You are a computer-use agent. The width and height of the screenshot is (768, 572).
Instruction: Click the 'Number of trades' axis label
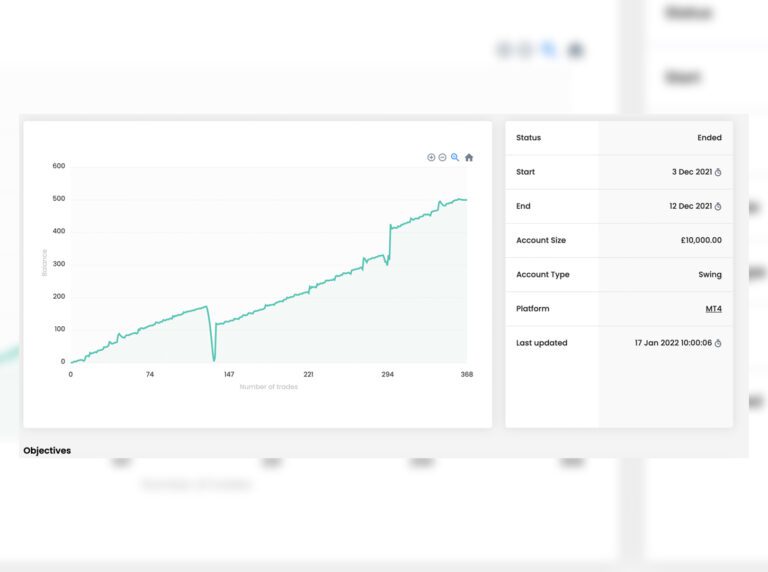click(x=268, y=387)
